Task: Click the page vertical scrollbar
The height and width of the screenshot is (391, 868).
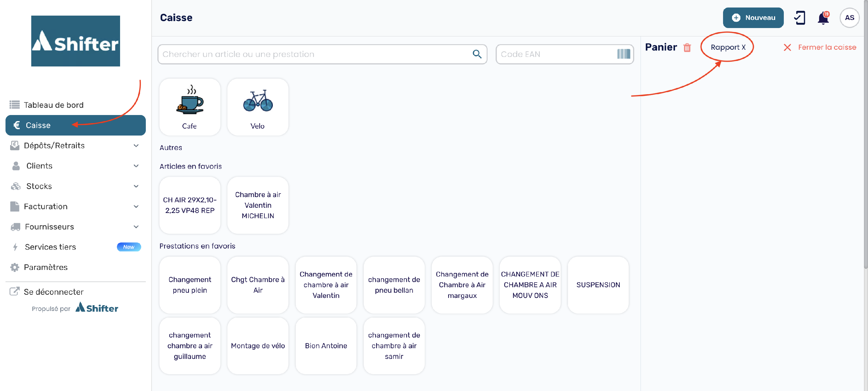Action: click(x=866, y=135)
